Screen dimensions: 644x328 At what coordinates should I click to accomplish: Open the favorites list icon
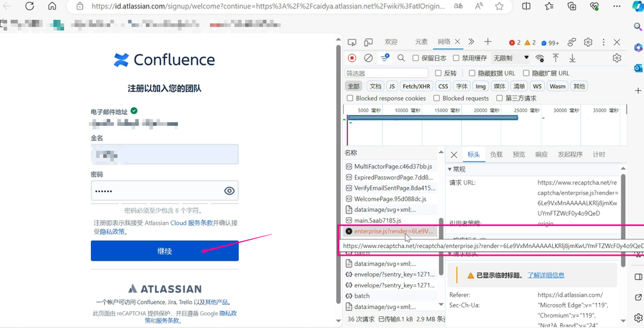pyautogui.click(x=549, y=6)
